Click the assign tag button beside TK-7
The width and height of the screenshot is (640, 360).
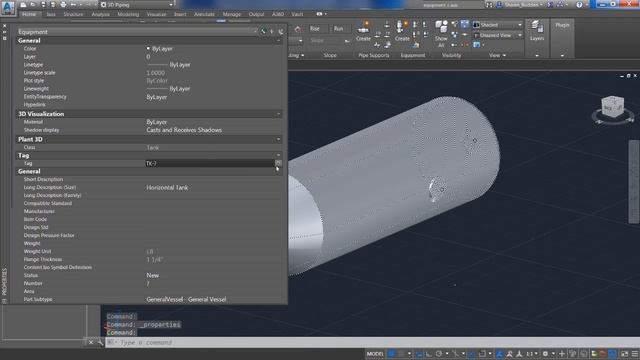pos(278,163)
